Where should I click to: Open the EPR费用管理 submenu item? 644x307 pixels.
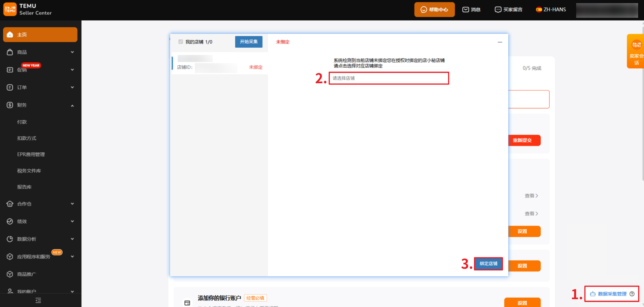tap(31, 154)
